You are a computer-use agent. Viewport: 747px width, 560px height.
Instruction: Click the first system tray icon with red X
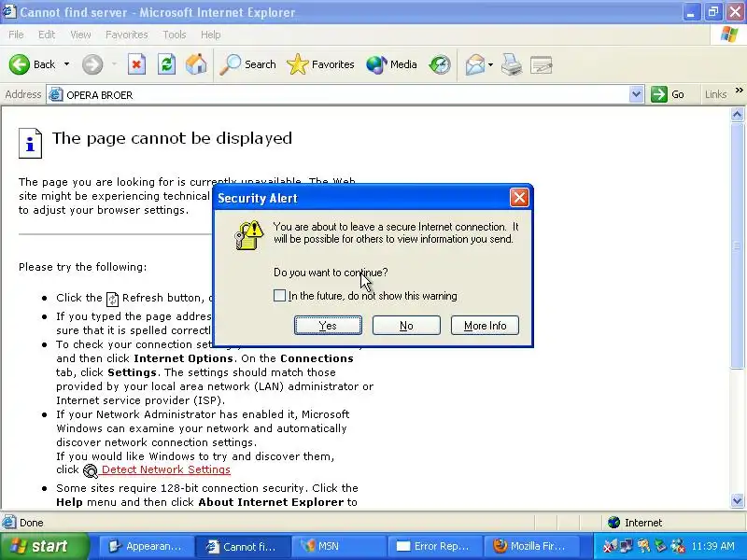pos(611,546)
